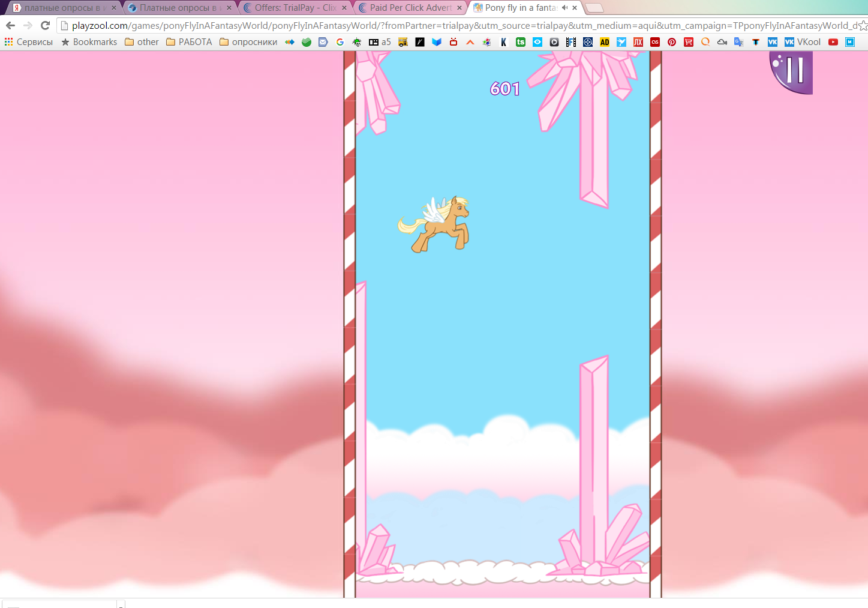
Task: Open the yellow AD bookmark icon
Action: tap(605, 42)
